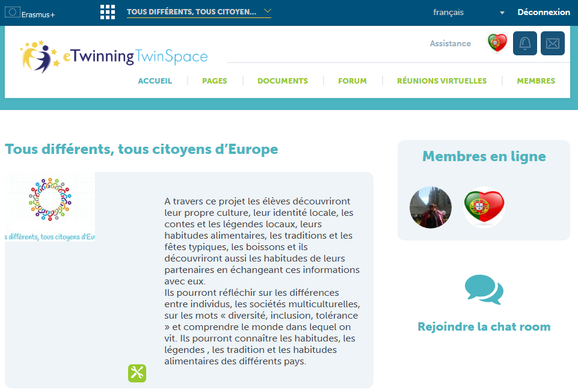Click the eTwinning TwinSpace logo
578x392 pixels.
pos(114,57)
